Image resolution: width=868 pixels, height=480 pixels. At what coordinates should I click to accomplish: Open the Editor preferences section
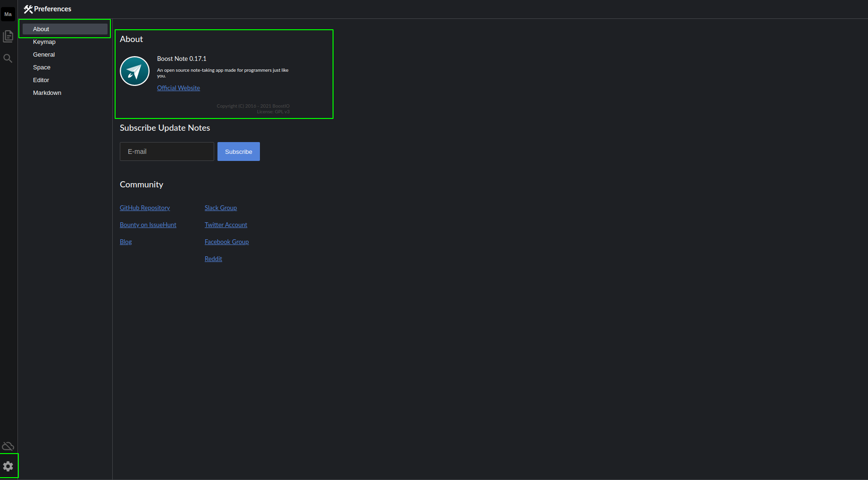tap(41, 80)
